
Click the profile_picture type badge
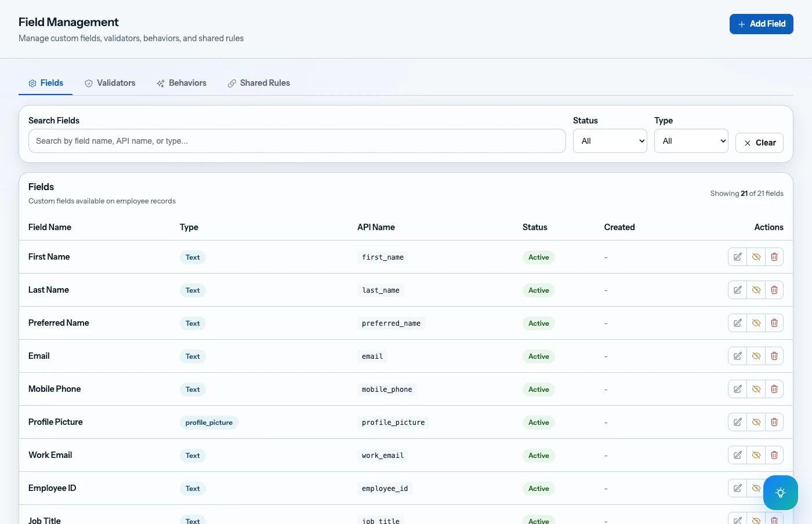click(x=209, y=423)
